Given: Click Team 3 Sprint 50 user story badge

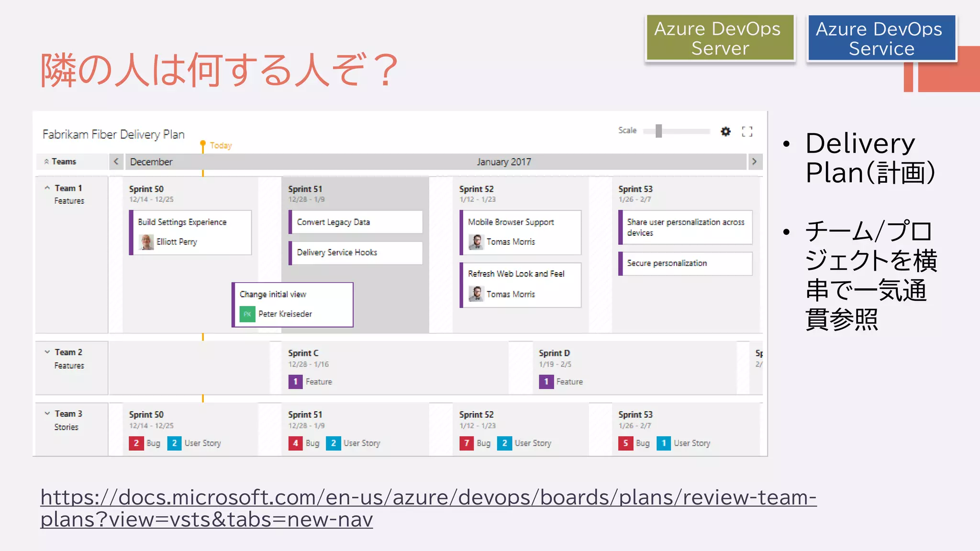Looking at the screenshot, I should pos(174,443).
